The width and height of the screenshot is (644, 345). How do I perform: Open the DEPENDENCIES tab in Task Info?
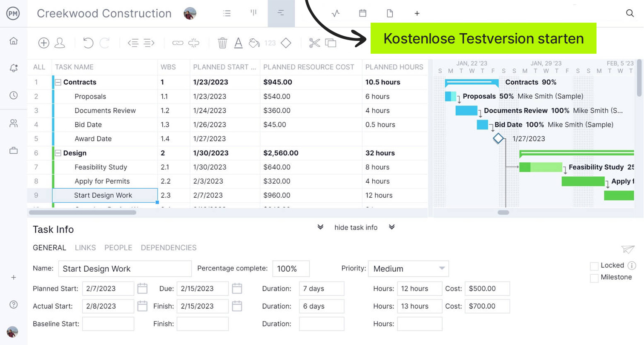pos(169,247)
